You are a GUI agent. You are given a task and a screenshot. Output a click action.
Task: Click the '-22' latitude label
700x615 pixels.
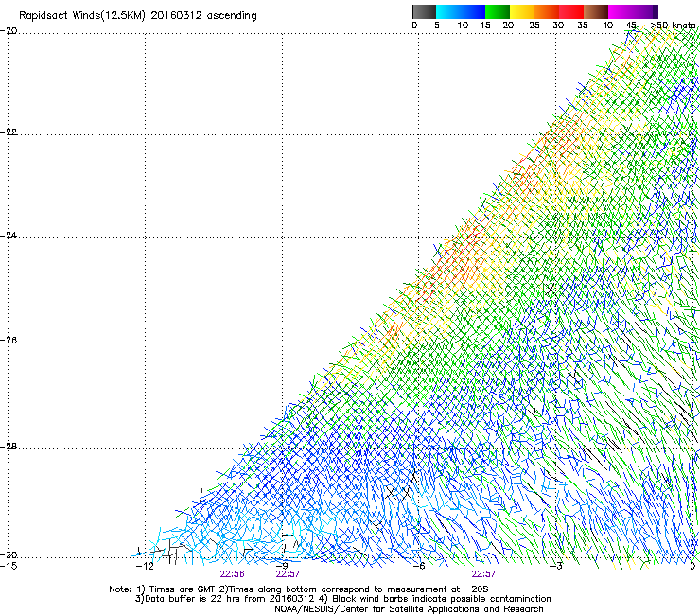(9, 132)
